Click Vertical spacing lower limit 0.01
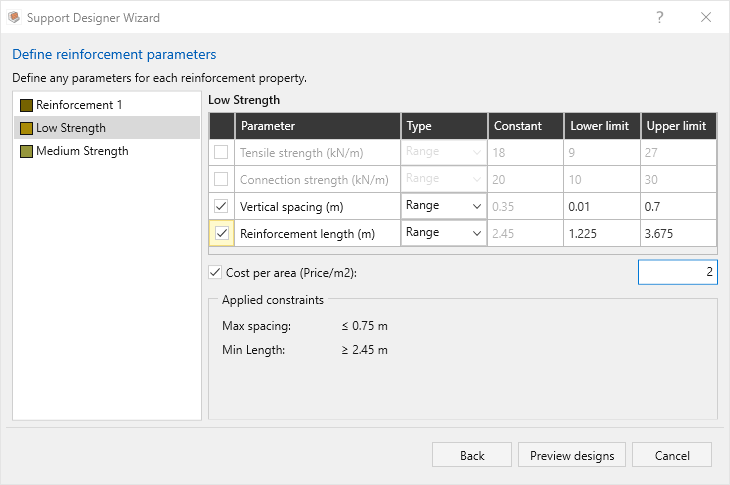Image resolution: width=730 pixels, height=485 pixels. pyautogui.click(x=602, y=206)
